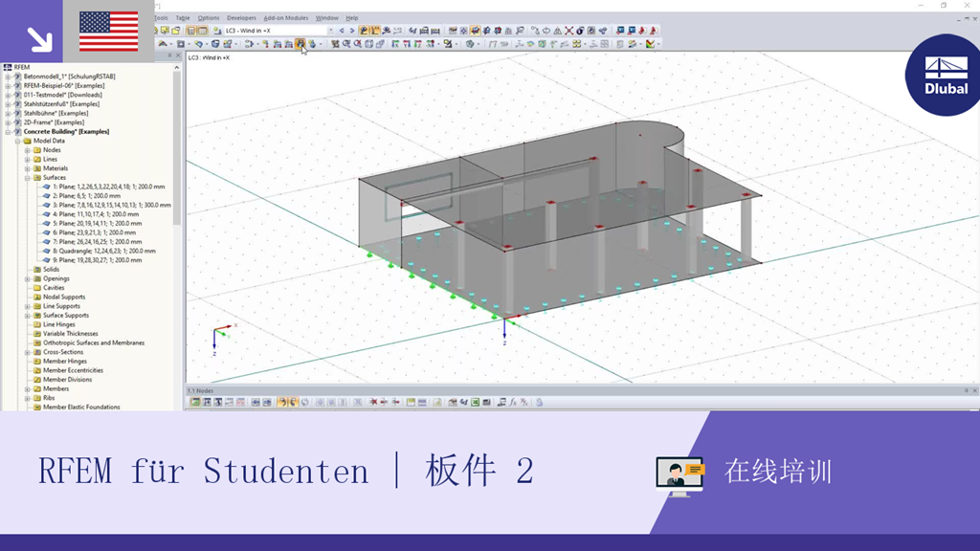Open the Options menu
980x551 pixels.
209,18
